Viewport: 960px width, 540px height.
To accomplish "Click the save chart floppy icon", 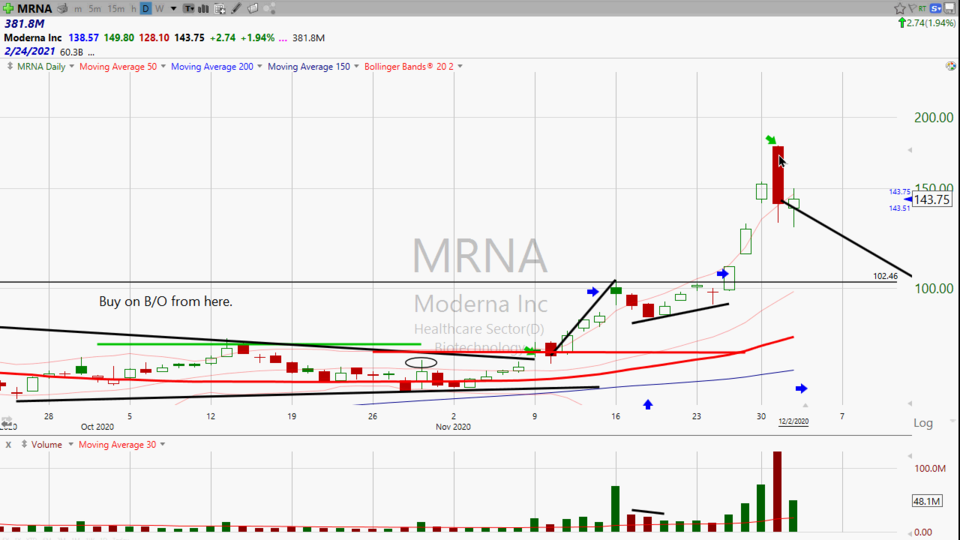I will tap(950, 8).
